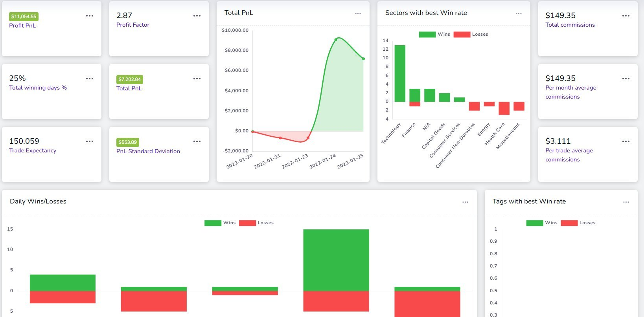Click the $3.111 per trade commission value
Screen dimensions: 644x317
[x=558, y=141]
